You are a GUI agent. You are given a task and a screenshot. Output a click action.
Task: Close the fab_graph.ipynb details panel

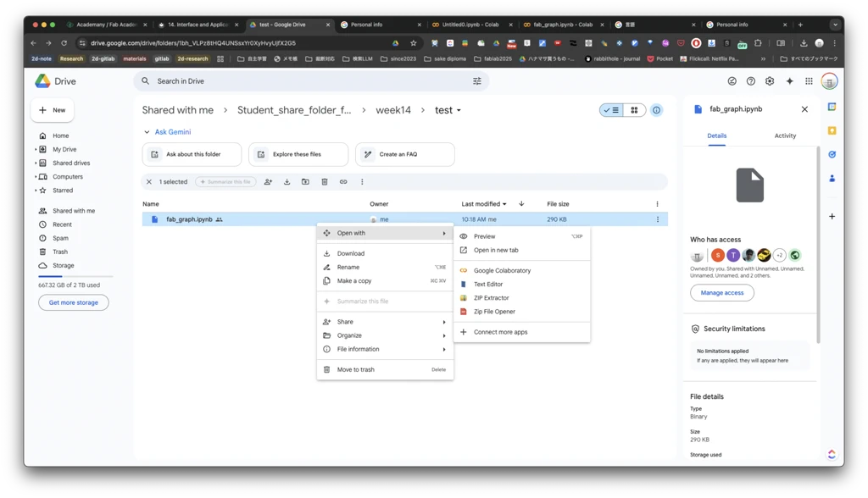pyautogui.click(x=804, y=109)
